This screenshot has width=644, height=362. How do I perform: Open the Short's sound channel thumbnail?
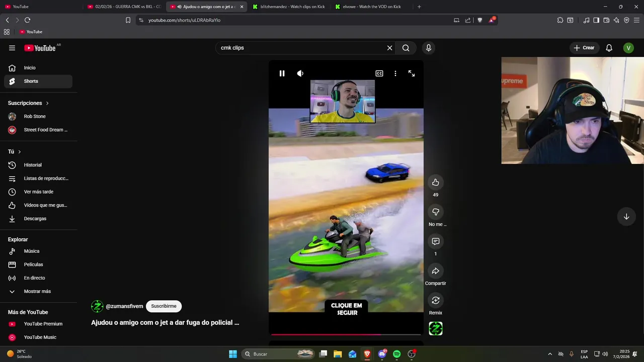click(x=436, y=329)
